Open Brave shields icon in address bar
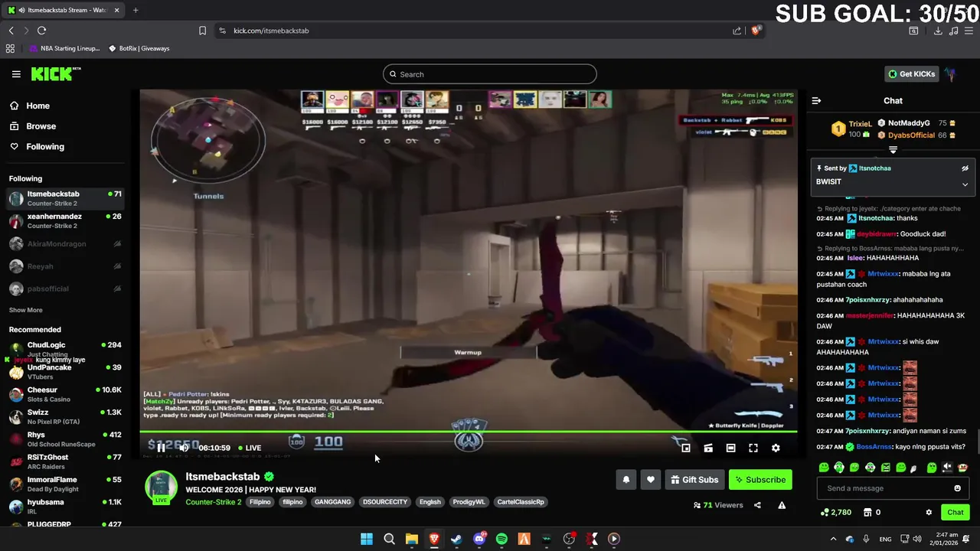The image size is (980, 551). point(756,31)
